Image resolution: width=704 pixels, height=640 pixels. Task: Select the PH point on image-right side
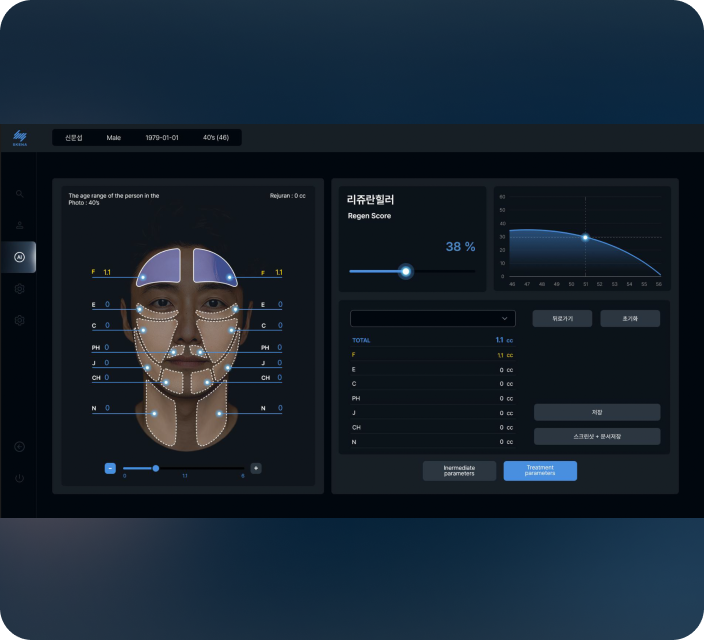click(x=200, y=352)
